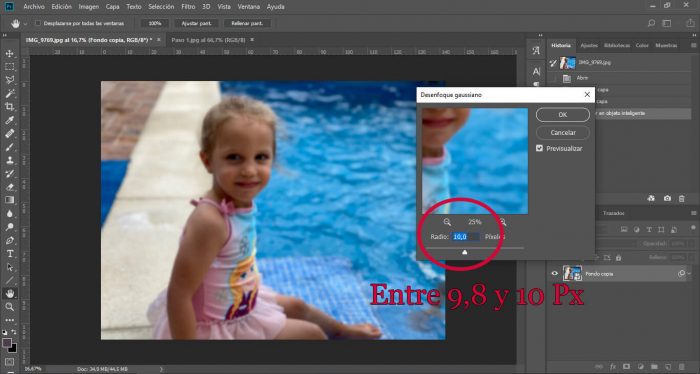The width and height of the screenshot is (700, 374).
Task: Select the Line shape tool
Action: pyautogui.click(x=9, y=280)
